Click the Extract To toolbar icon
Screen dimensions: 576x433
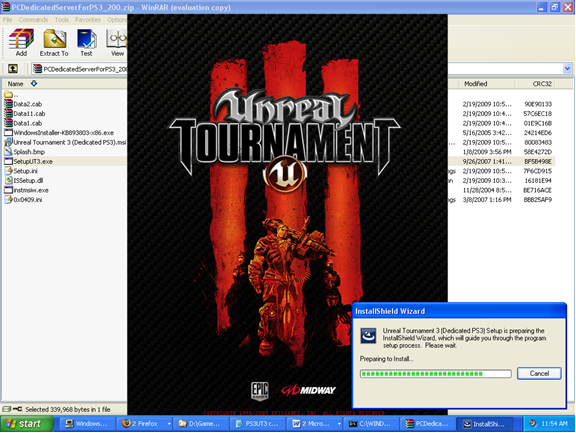[54, 42]
